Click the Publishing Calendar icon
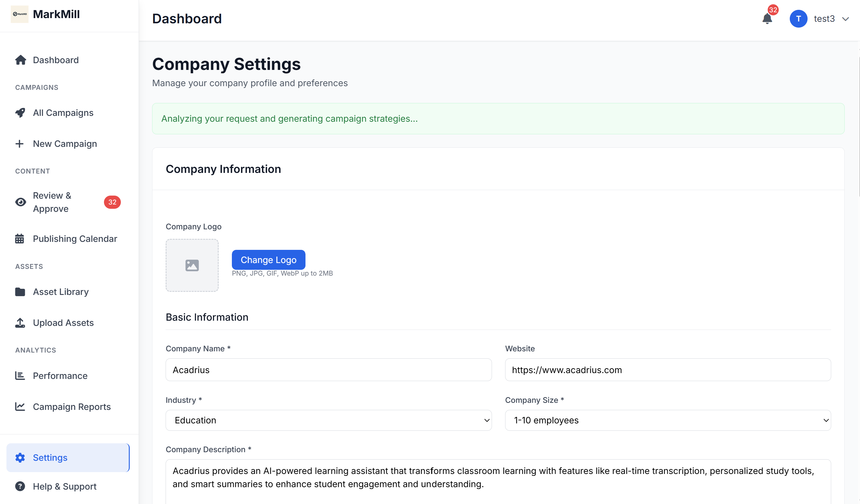 coord(19,239)
